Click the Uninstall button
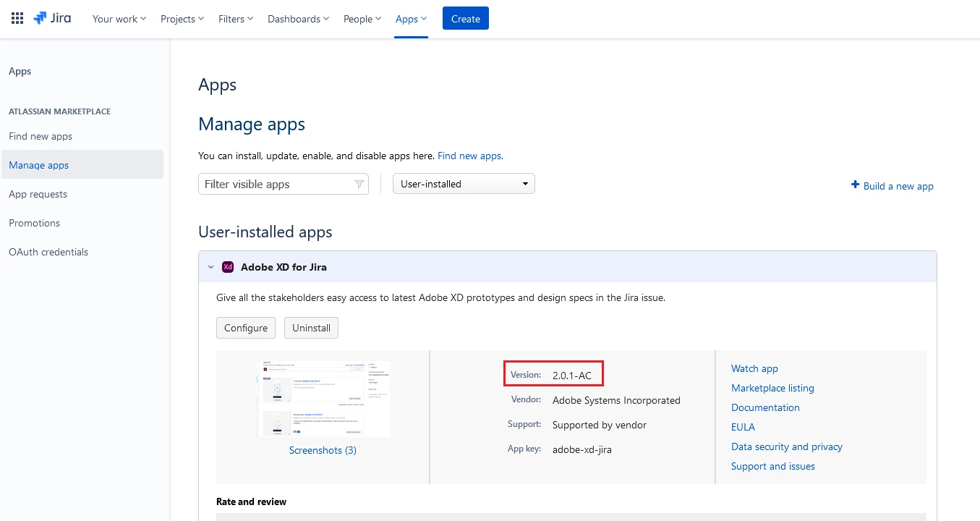 coord(311,328)
